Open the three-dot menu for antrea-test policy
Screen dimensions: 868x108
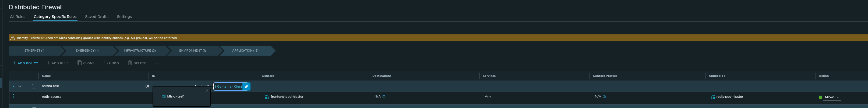(13, 87)
